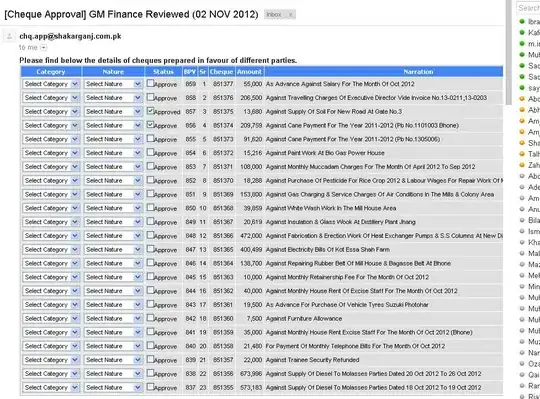The width and height of the screenshot is (540, 399).
Task: Uncheck the Approved box for cheque 851375
Action: click(x=150, y=111)
